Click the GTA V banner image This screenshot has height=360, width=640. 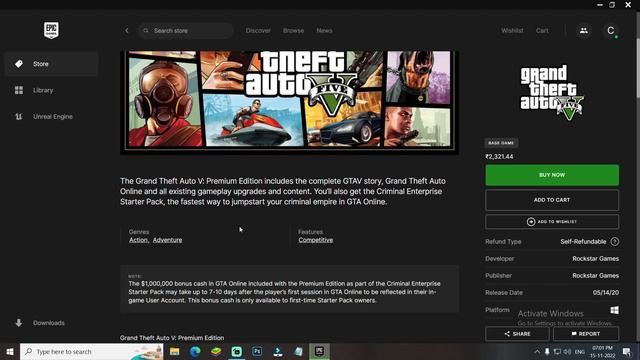point(289,102)
